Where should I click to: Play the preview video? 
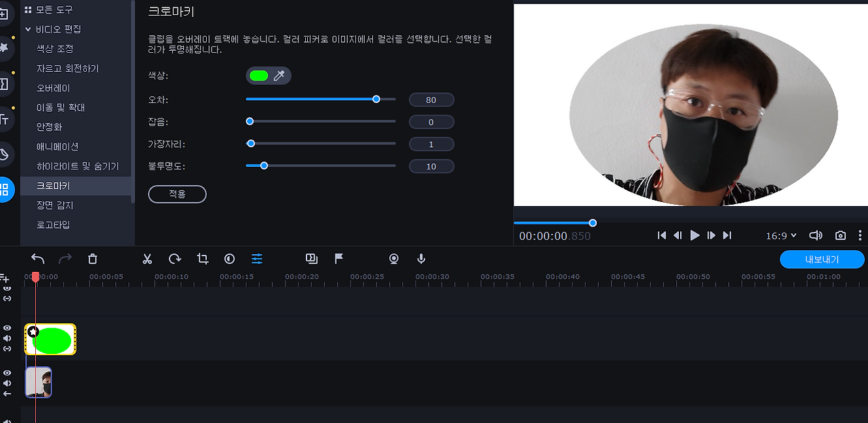(694, 235)
